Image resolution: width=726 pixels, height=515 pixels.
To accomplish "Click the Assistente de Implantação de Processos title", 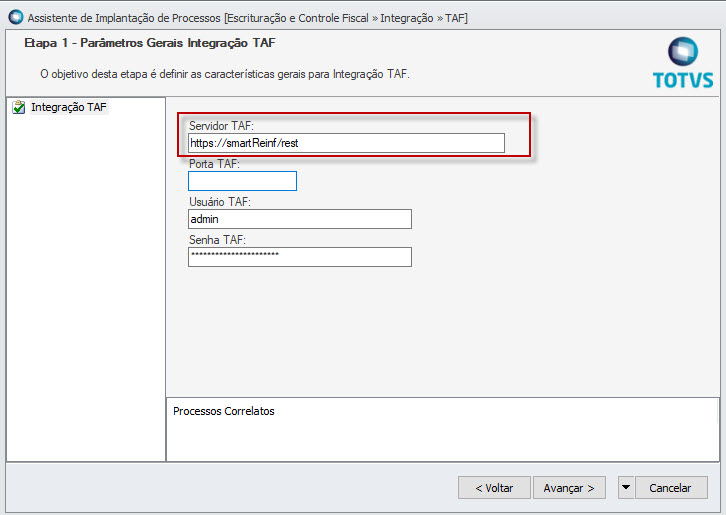I will [248, 18].
